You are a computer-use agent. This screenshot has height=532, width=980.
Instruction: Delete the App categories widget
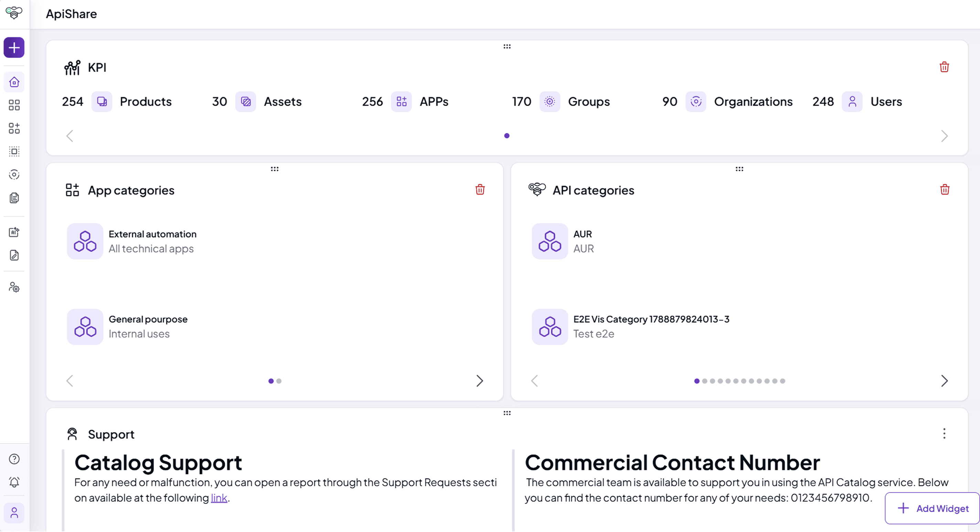[x=480, y=189]
